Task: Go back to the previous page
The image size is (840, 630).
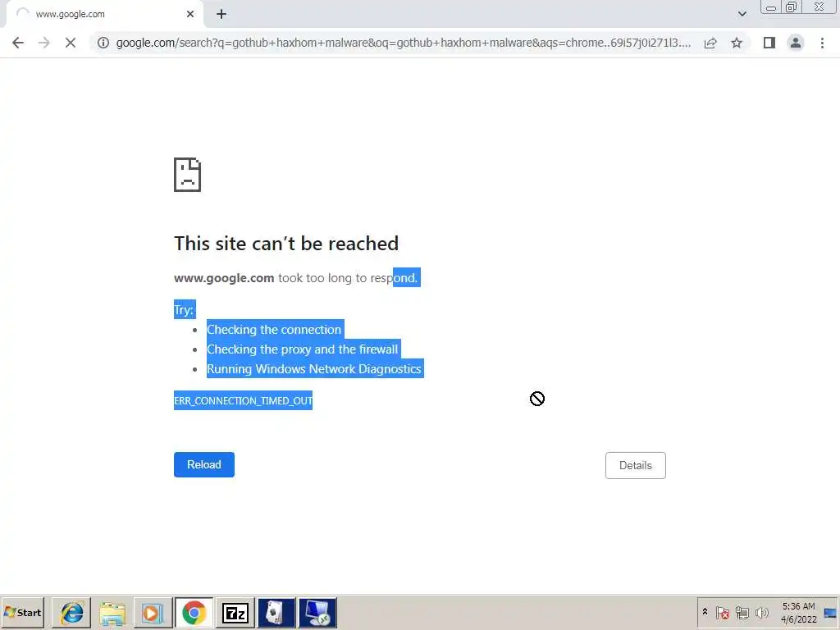Action: 18,43
